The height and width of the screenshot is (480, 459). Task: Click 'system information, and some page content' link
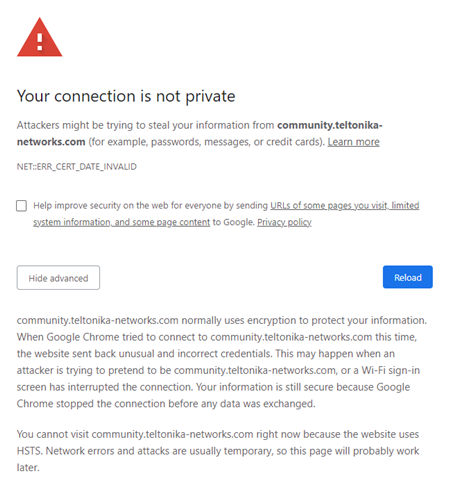pos(121,222)
